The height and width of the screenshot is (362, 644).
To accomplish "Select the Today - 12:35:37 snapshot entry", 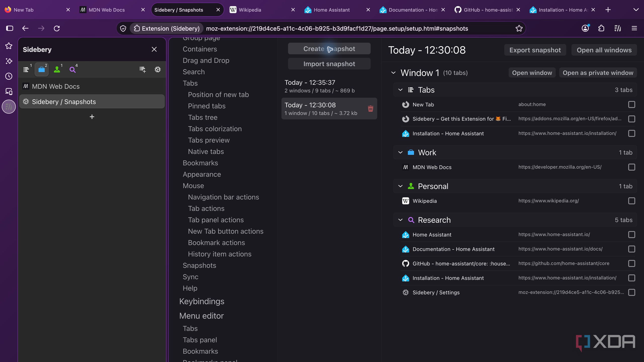I will coord(329,86).
